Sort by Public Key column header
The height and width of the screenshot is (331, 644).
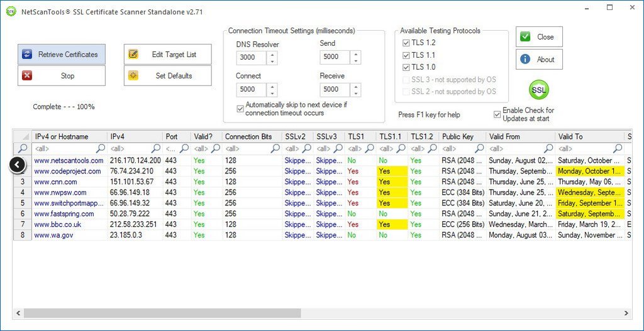[x=462, y=136]
